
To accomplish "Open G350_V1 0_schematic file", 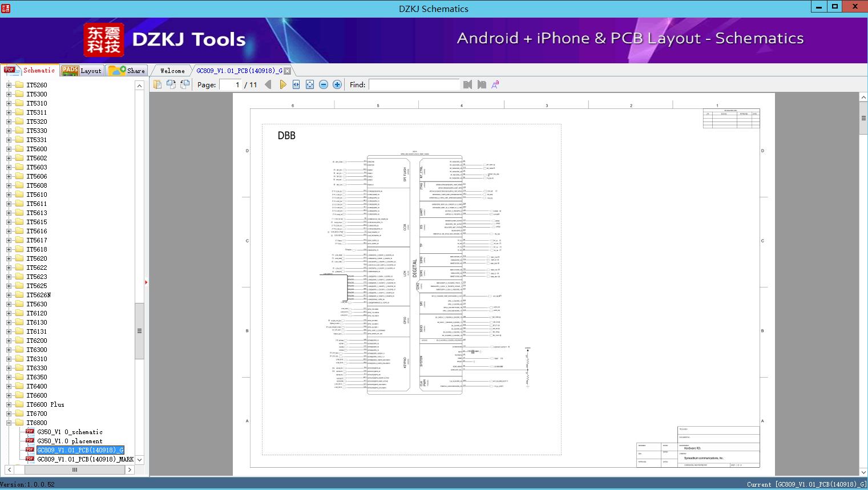I will pyautogui.click(x=70, y=432).
